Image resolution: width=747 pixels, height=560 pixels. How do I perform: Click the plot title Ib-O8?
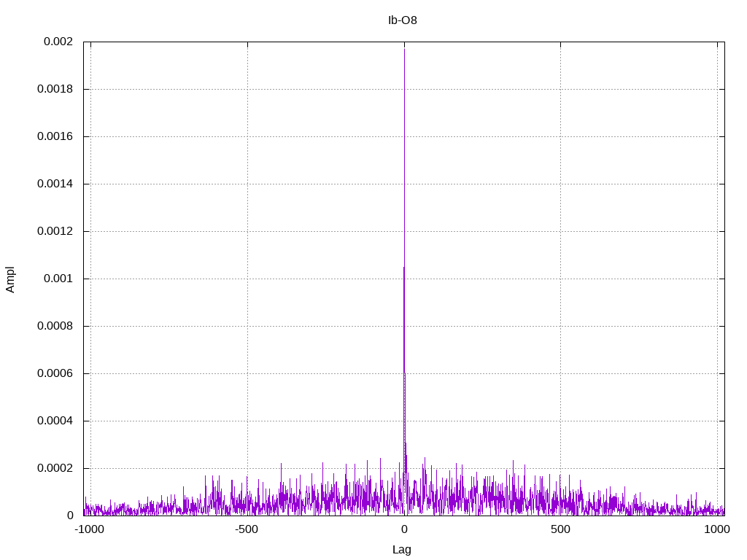[403, 20]
